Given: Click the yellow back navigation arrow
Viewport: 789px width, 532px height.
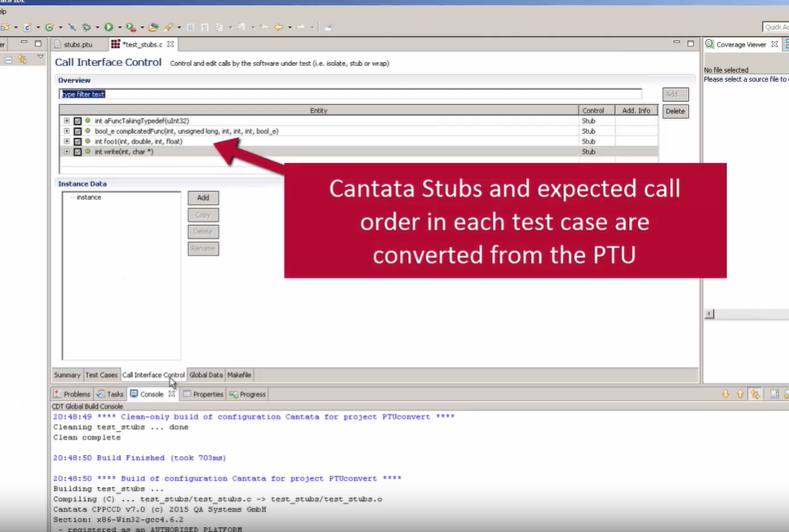Looking at the screenshot, I should pos(278,27).
